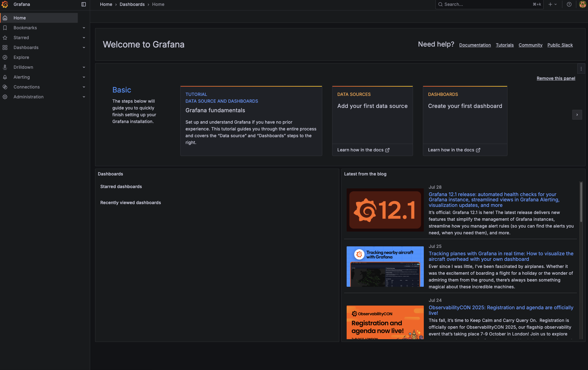Click the search magnifier icon
Image resolution: width=588 pixels, height=370 pixels.
pos(440,4)
